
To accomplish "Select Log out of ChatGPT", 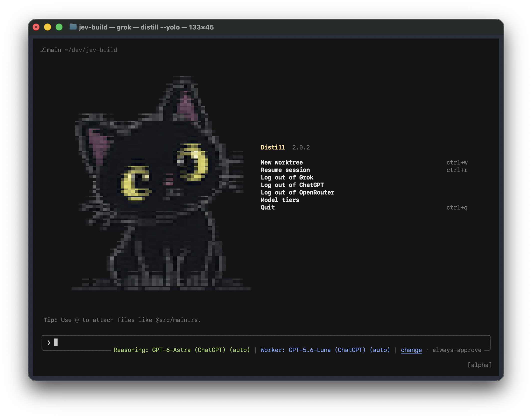I will [292, 185].
